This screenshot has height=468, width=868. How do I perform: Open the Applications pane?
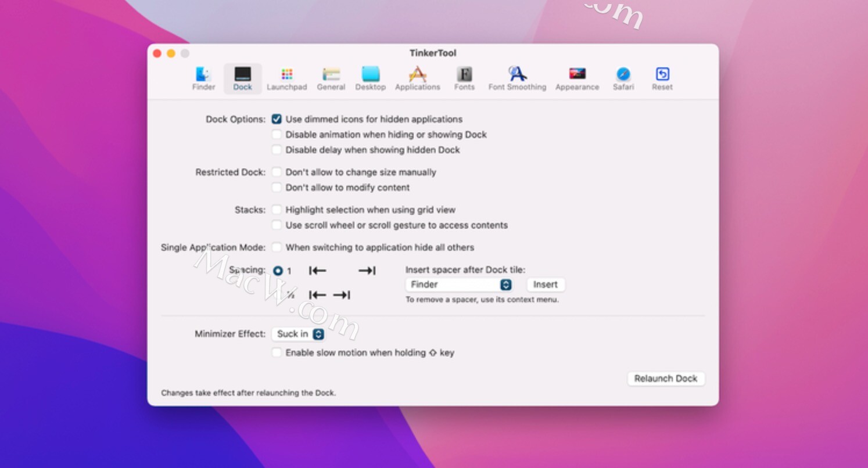pos(417,78)
